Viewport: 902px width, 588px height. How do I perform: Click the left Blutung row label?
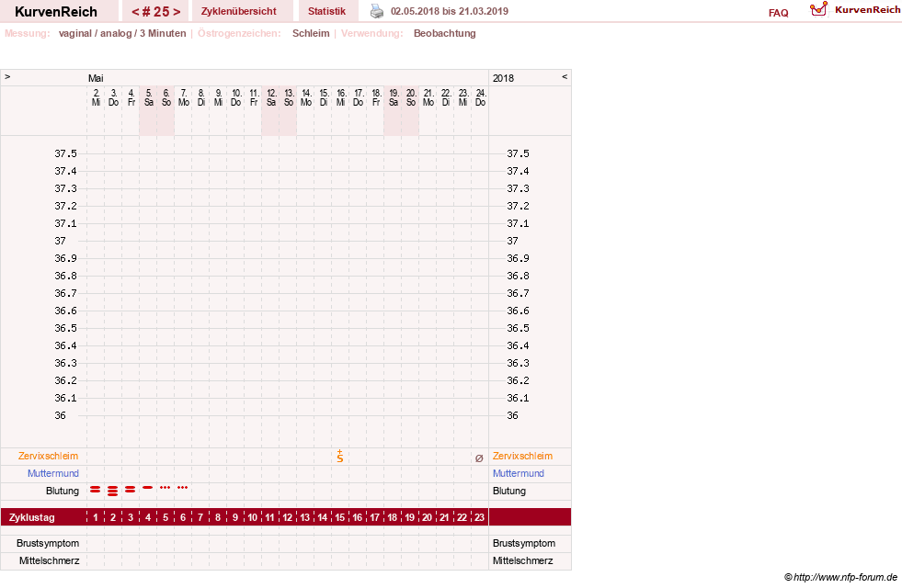pyautogui.click(x=63, y=491)
